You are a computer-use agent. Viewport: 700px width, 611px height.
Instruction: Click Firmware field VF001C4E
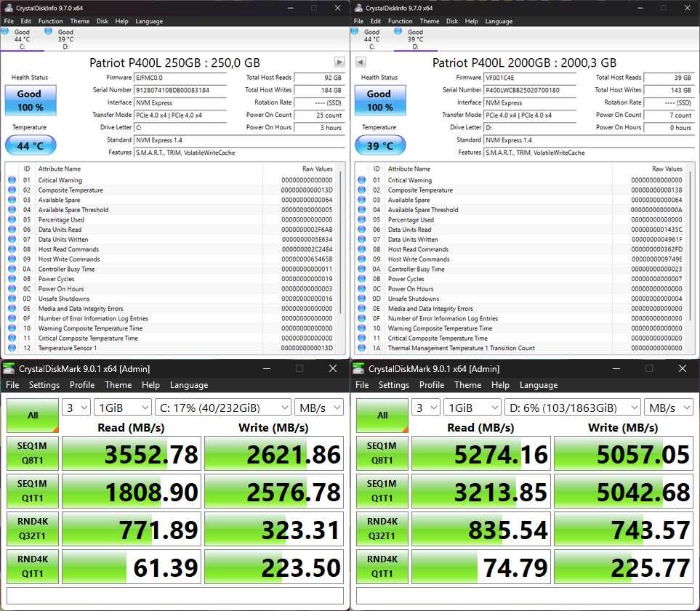click(530, 78)
